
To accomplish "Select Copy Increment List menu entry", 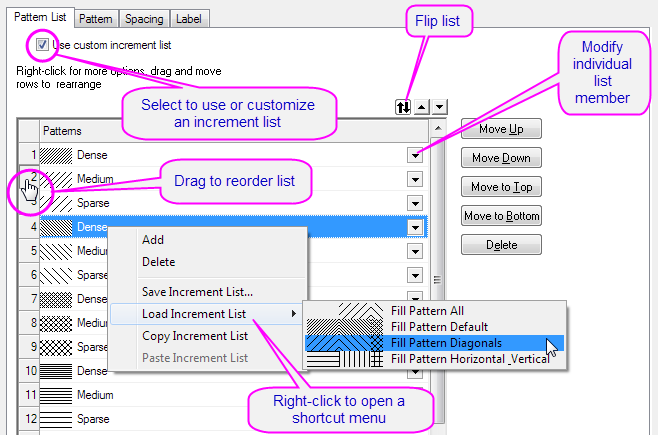I will 194,336.
